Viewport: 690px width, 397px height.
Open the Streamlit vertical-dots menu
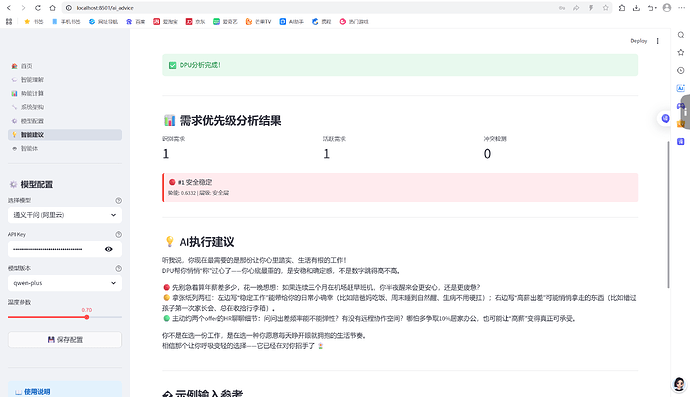tap(657, 41)
